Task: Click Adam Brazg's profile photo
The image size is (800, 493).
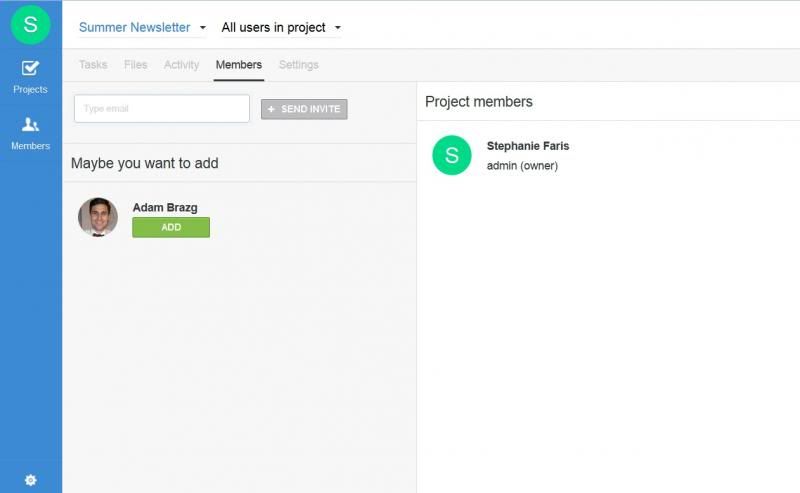Action: pyautogui.click(x=98, y=217)
